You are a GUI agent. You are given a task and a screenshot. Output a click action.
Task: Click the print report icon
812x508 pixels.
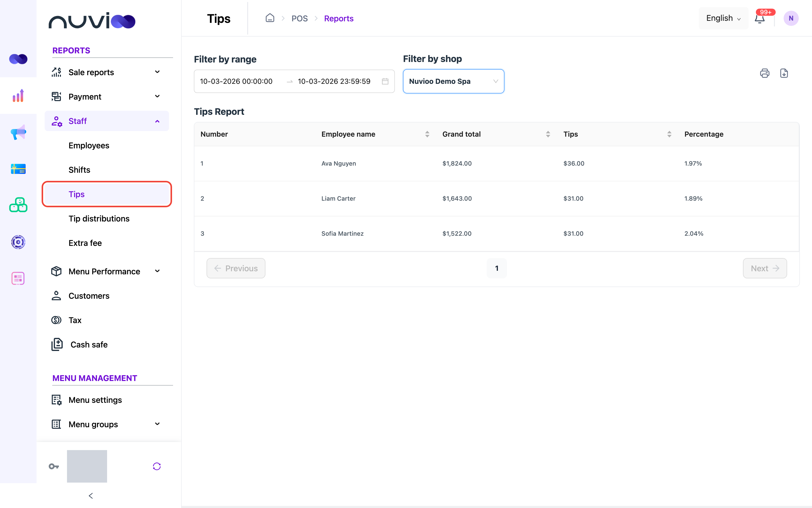pos(765,73)
